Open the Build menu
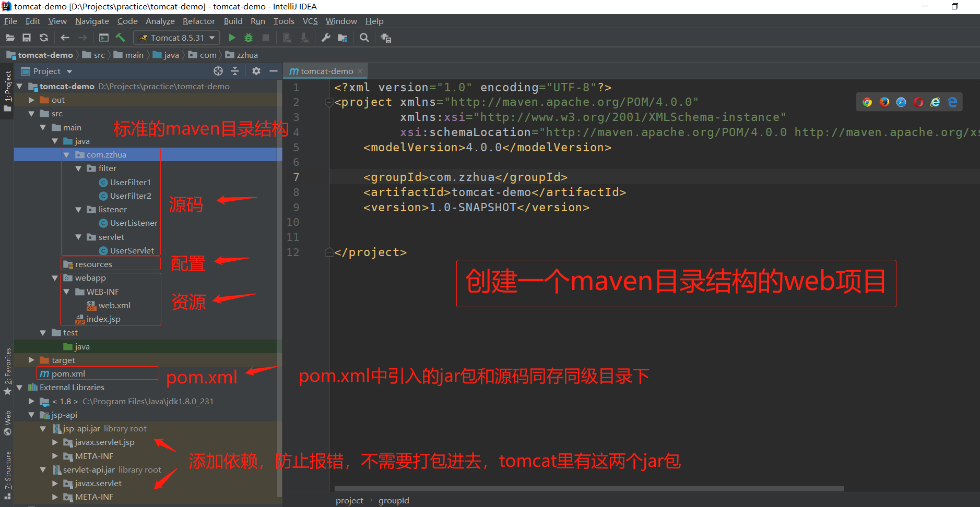The height and width of the screenshot is (507, 980). [233, 21]
